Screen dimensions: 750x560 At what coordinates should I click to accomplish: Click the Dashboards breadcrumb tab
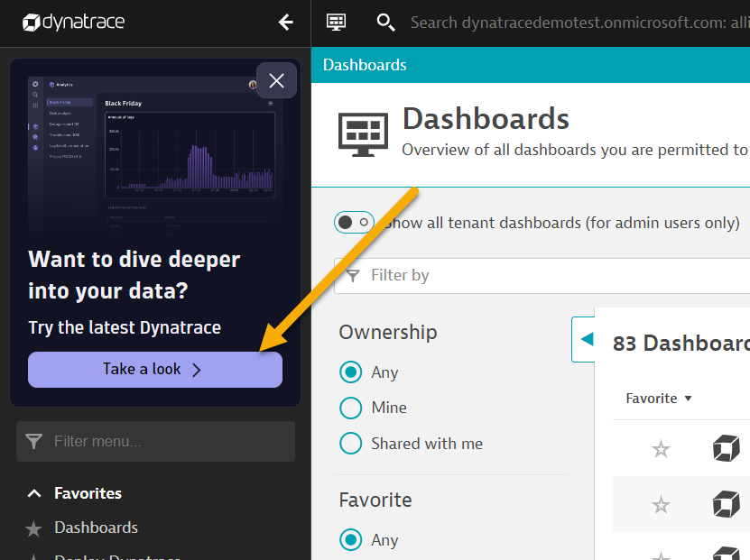click(365, 65)
